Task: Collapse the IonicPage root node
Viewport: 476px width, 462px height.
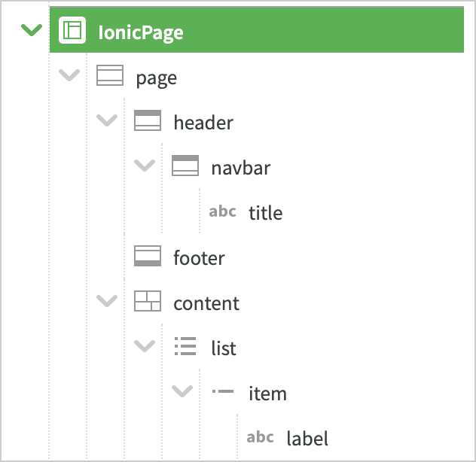Action: (x=32, y=31)
